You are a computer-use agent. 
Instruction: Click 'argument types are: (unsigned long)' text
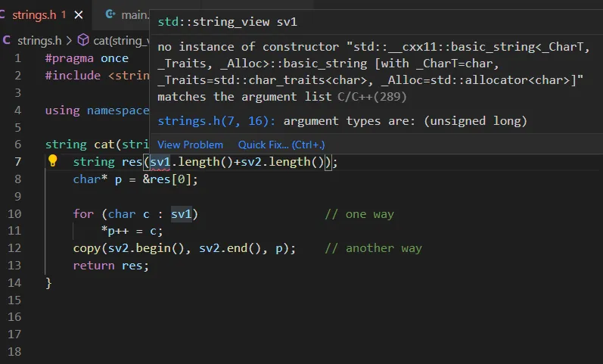click(x=405, y=121)
